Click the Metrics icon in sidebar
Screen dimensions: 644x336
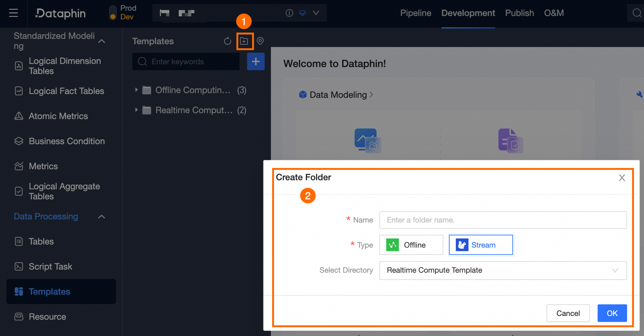click(19, 166)
